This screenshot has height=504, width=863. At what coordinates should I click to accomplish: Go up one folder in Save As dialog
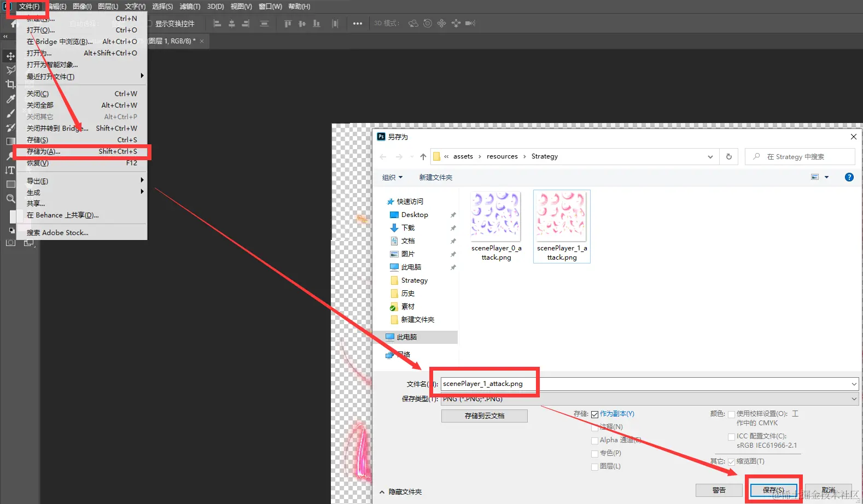(x=423, y=157)
